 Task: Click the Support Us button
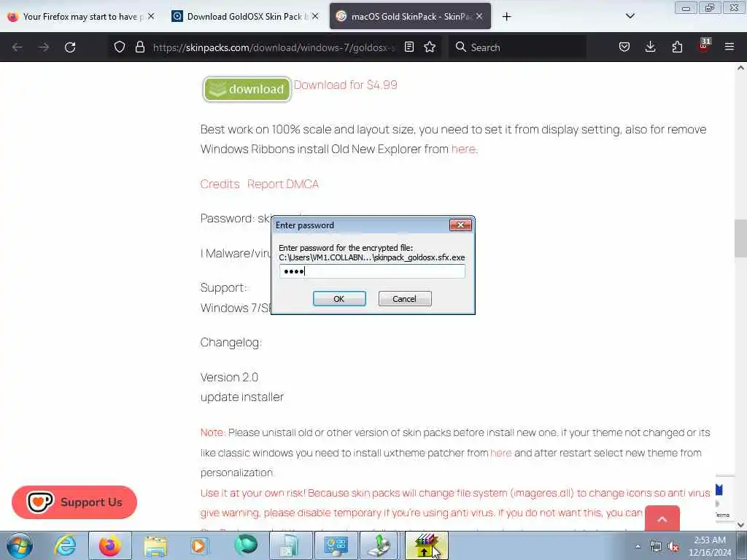(x=74, y=502)
